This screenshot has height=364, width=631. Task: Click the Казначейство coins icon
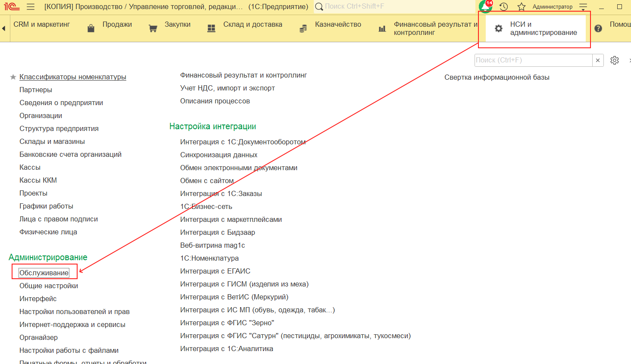[303, 28]
